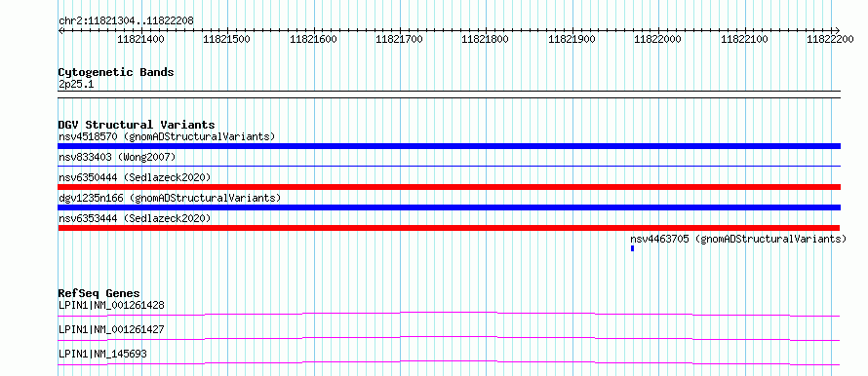Open the nsv4518570 (gnomADStructuralVariants) label
The height and width of the screenshot is (376, 868).
point(167,136)
